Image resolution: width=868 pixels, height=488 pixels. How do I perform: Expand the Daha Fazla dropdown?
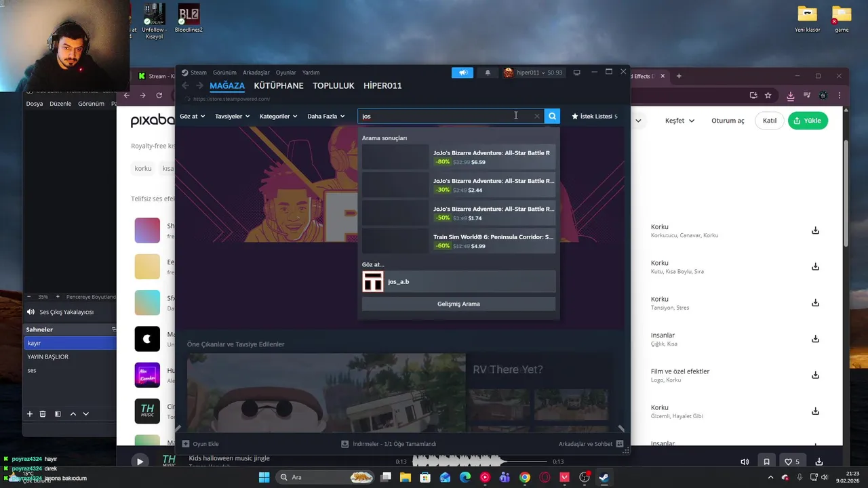[x=325, y=116]
